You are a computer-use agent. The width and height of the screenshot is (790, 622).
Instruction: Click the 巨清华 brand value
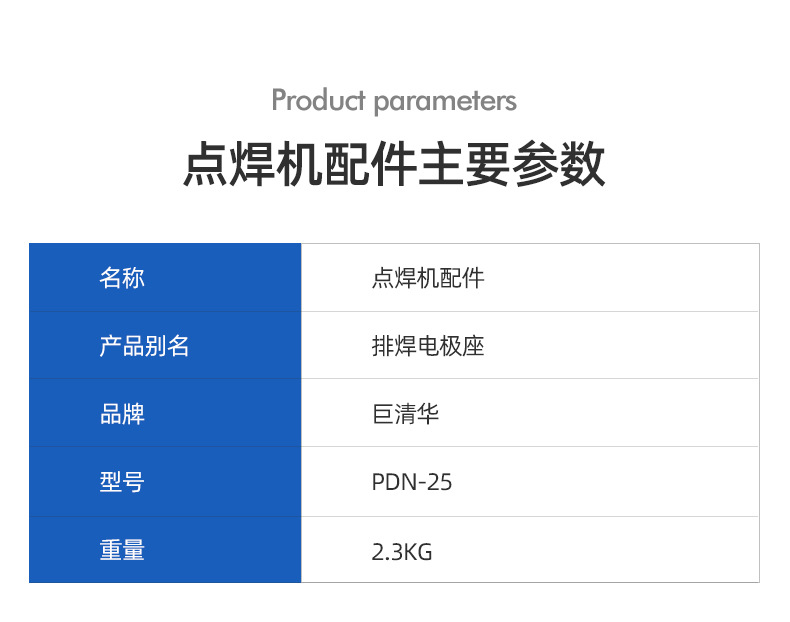[406, 413]
